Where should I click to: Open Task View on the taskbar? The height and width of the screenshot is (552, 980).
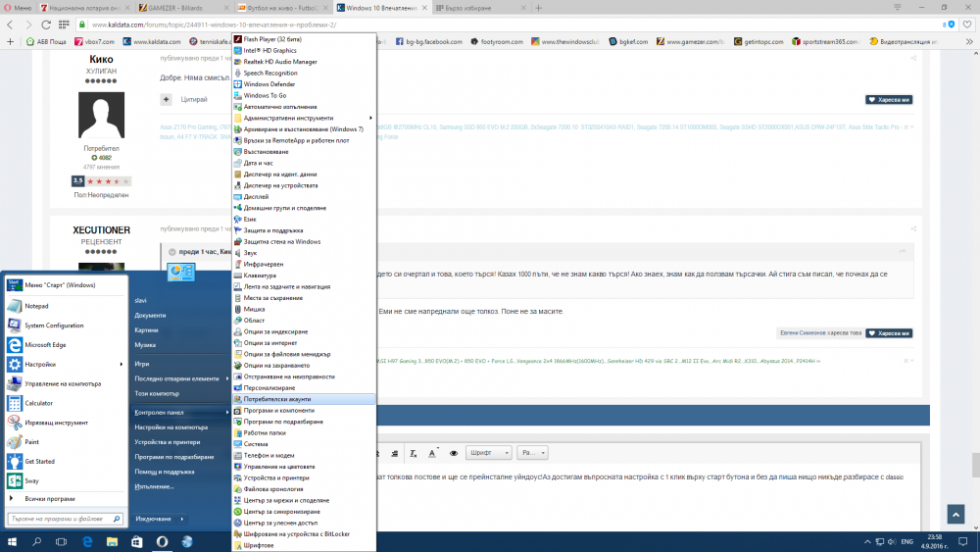point(61,542)
